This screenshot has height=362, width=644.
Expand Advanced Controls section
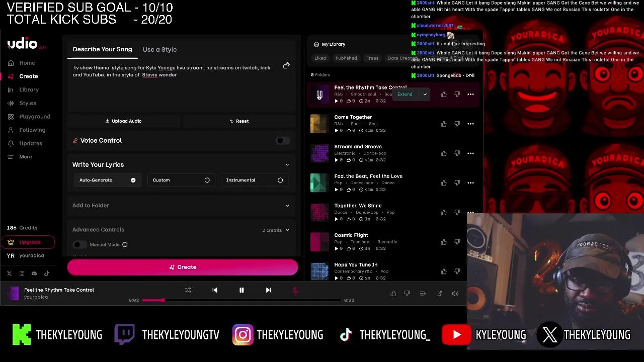(x=287, y=230)
